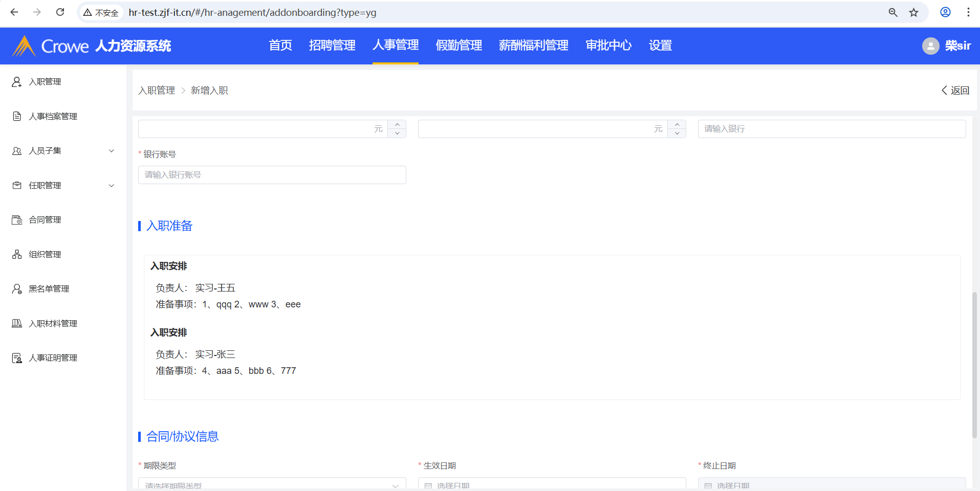
Task: Bookmark this page with the star icon
Action: click(914, 12)
